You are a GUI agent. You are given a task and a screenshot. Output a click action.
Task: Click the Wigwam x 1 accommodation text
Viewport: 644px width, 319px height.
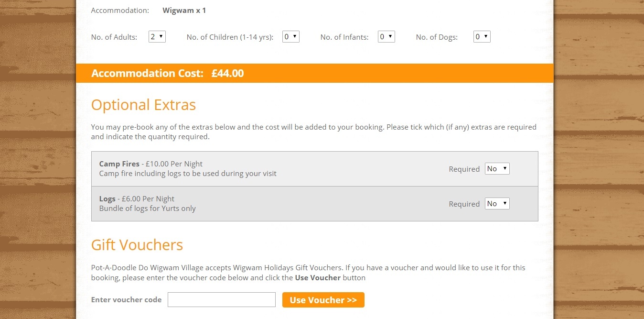[x=184, y=10]
